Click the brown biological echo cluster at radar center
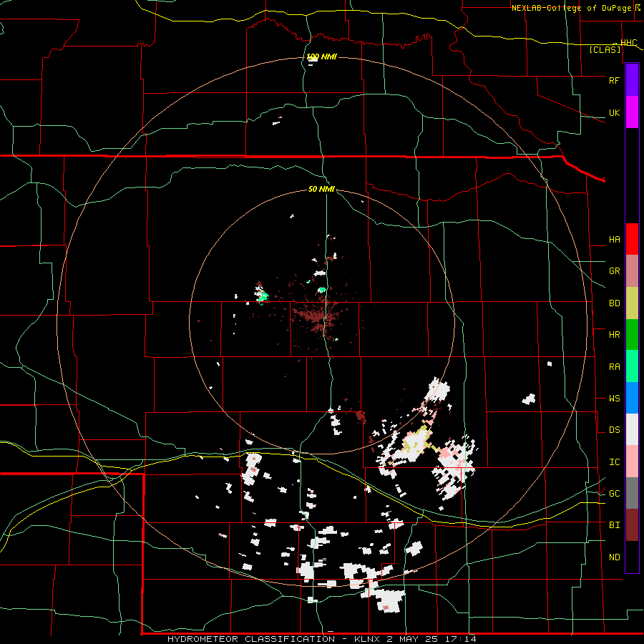644x644 pixels. tap(318, 318)
